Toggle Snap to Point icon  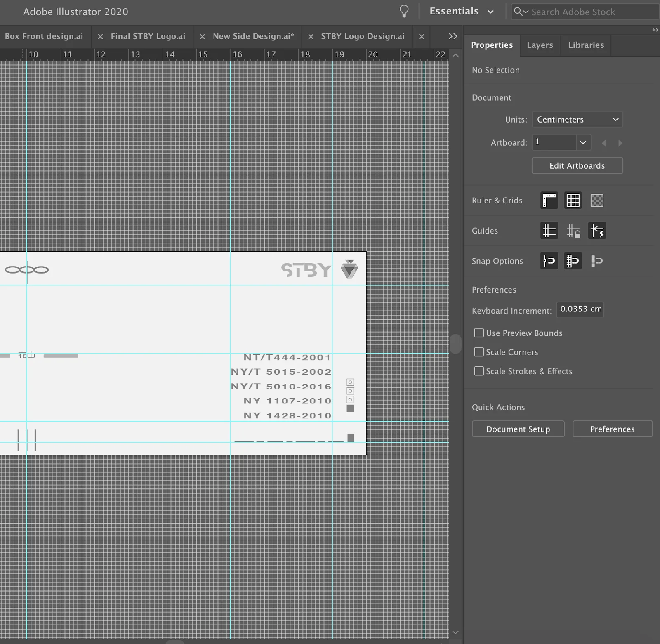click(549, 261)
